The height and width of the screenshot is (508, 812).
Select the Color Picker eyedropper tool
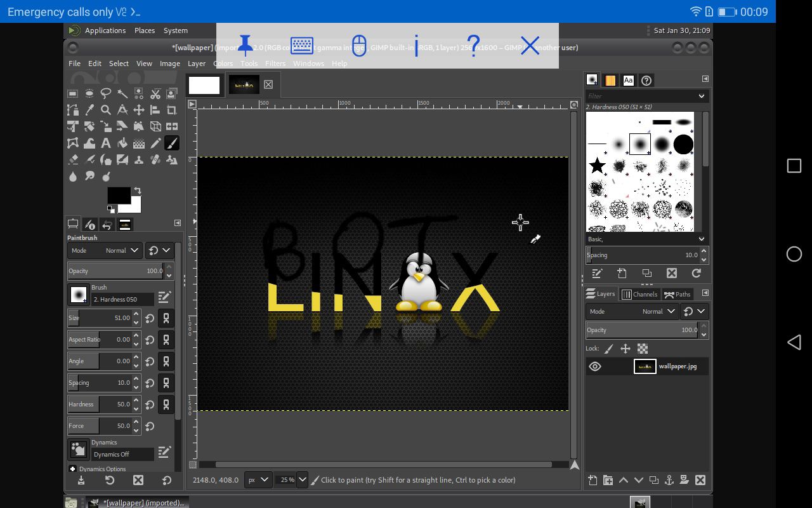pyautogui.click(x=89, y=110)
